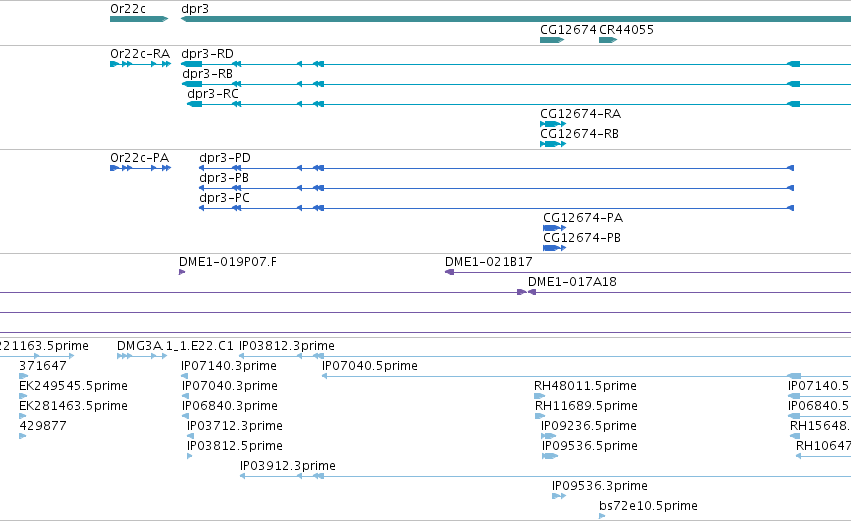Click the CG12674-PA protein label
851x521 pixels.
[583, 218]
